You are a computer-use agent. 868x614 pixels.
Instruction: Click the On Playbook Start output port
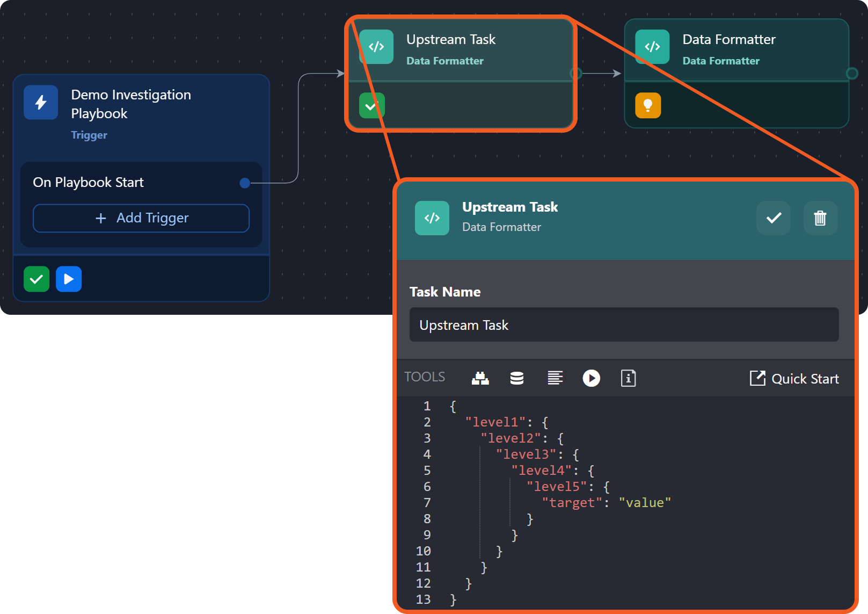tap(245, 183)
